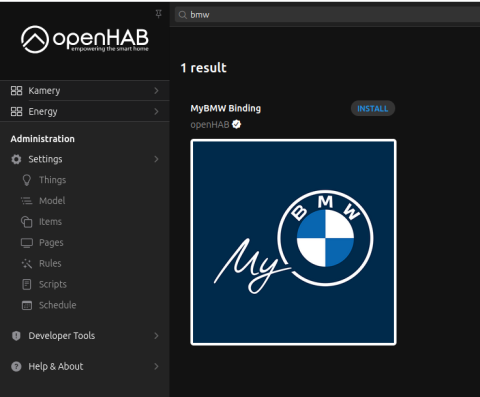Image resolution: width=480 pixels, height=397 pixels.
Task: Click the Help & About question icon
Action: click(x=16, y=366)
